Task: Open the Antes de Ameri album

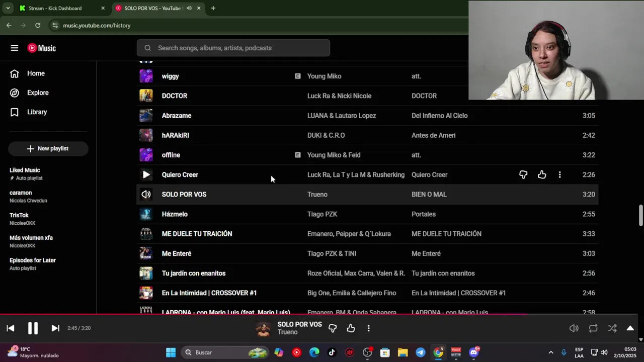Action: 433,135
